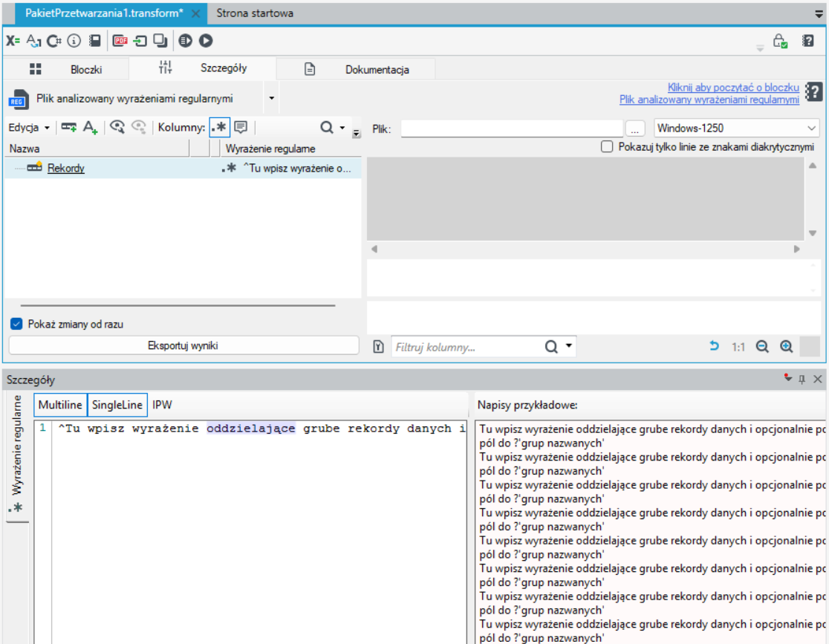
Task: Open the Windows-1250 encoding combo box
Action: [x=736, y=128]
